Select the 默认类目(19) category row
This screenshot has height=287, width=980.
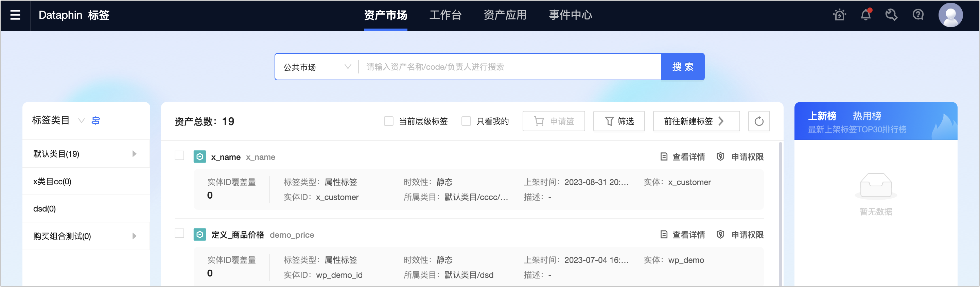tap(86, 154)
